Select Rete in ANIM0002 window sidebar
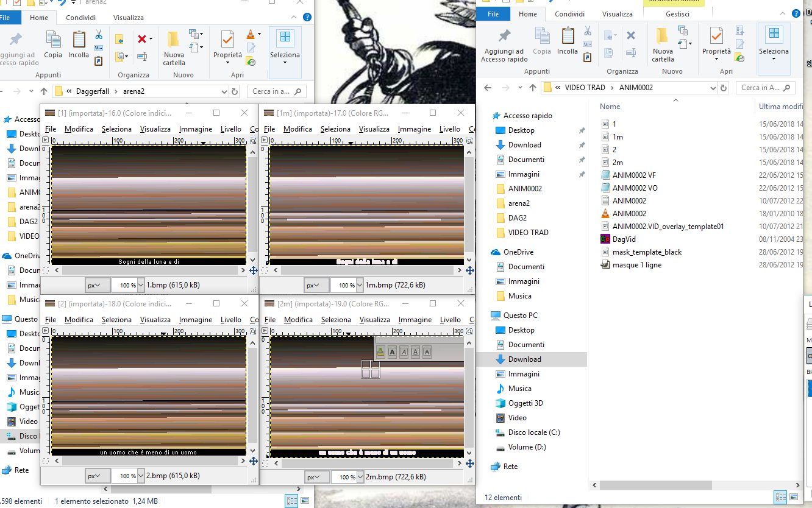 coord(511,467)
